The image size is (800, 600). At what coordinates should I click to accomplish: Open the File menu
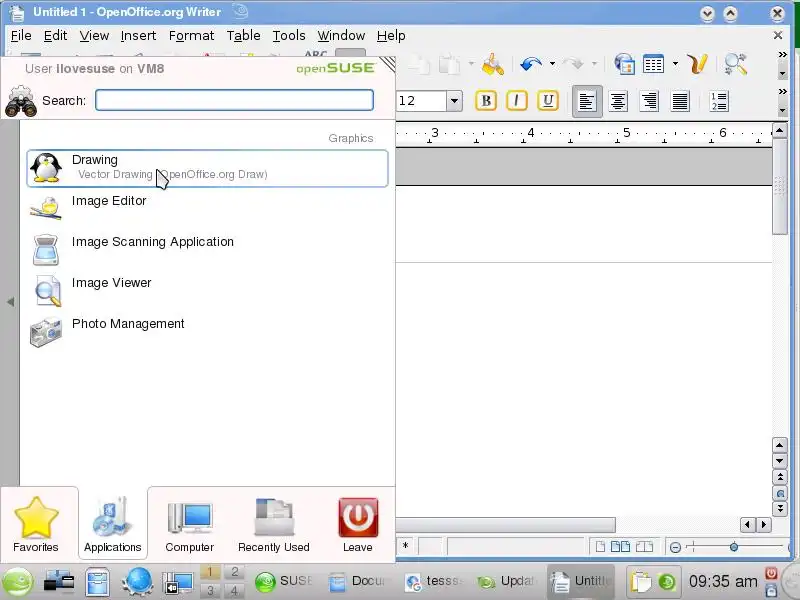pyautogui.click(x=21, y=36)
